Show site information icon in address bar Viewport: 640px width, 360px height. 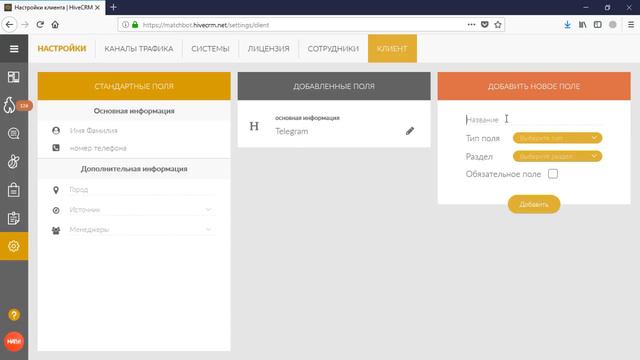coord(125,24)
